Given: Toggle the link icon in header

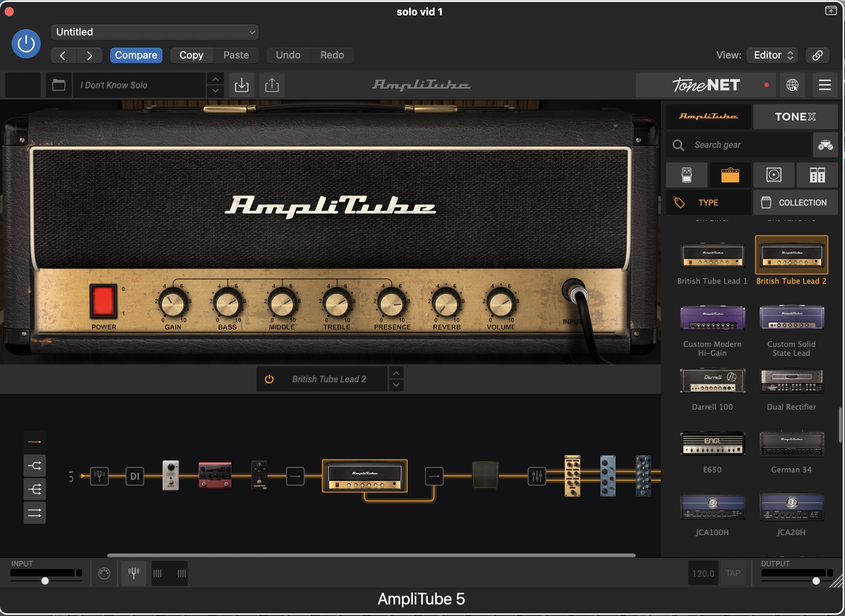Looking at the screenshot, I should coord(818,55).
